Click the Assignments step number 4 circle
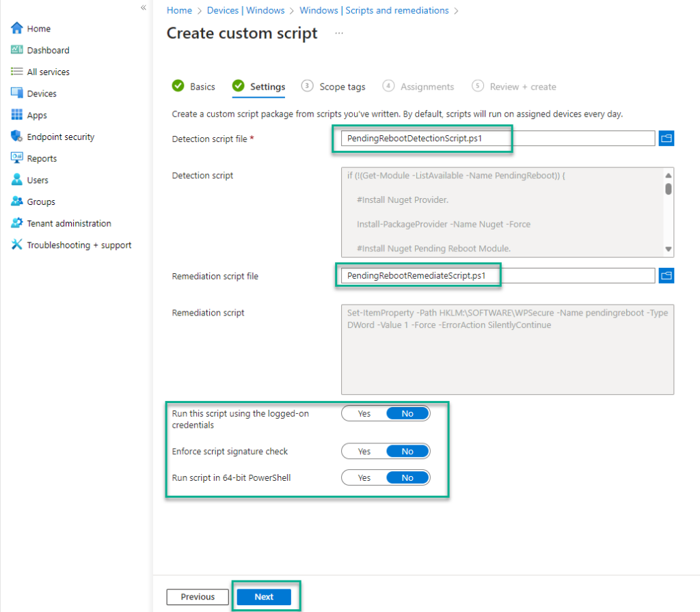700x612 pixels. tap(388, 85)
